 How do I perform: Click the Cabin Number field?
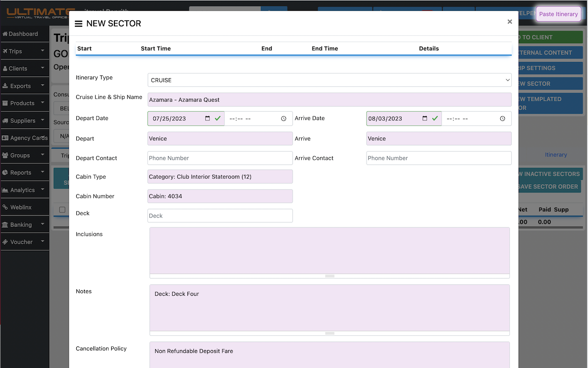pyautogui.click(x=220, y=196)
